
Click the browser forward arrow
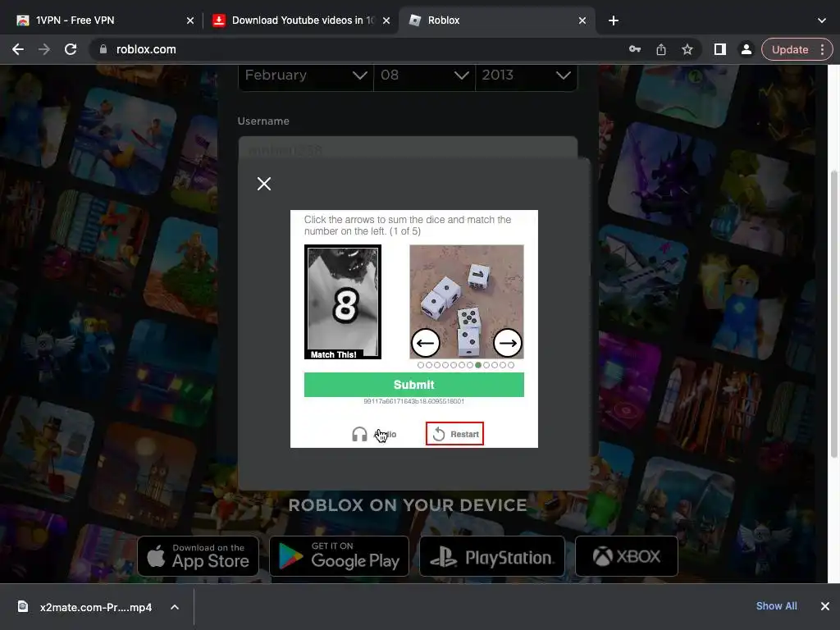pyautogui.click(x=44, y=49)
